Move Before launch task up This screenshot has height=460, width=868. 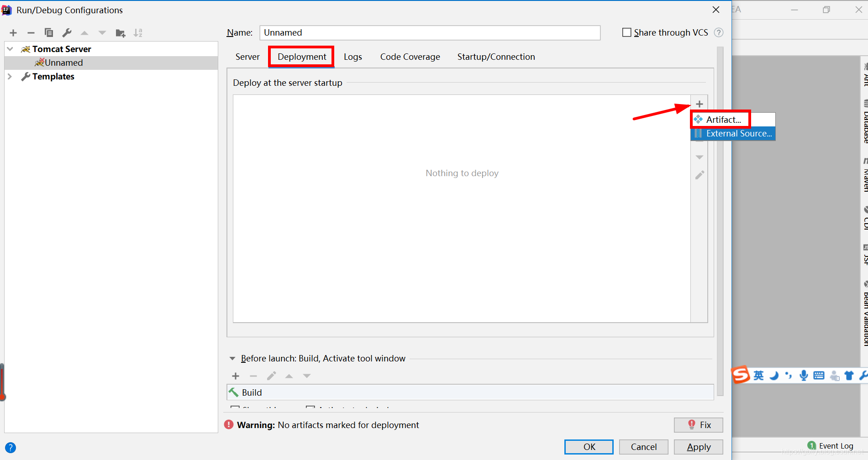289,376
